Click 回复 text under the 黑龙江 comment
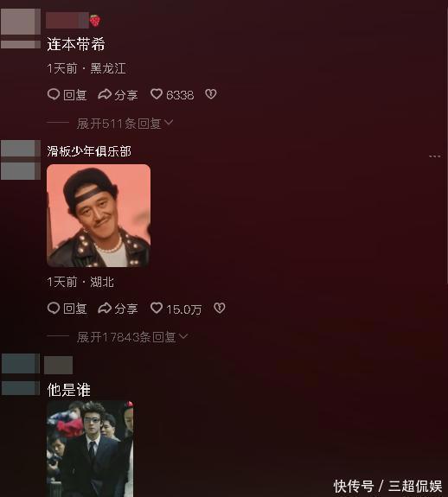The image size is (448, 497). (75, 95)
